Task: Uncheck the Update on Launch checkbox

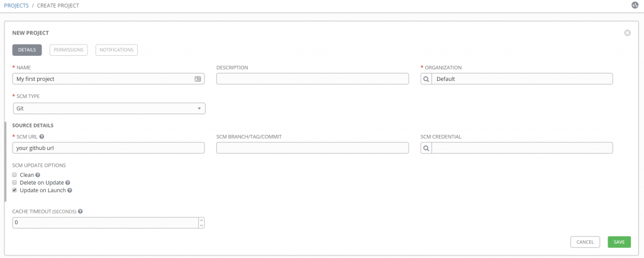Action: coord(14,190)
